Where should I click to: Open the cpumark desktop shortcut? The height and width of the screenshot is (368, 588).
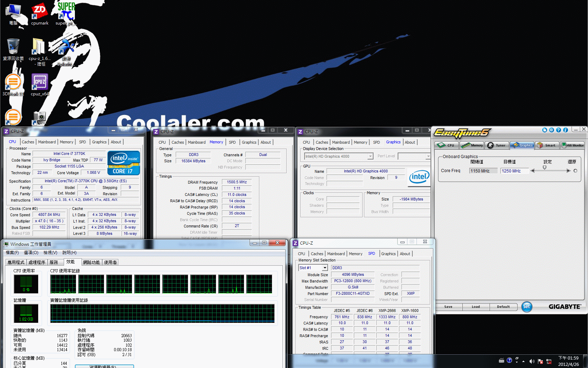(40, 14)
